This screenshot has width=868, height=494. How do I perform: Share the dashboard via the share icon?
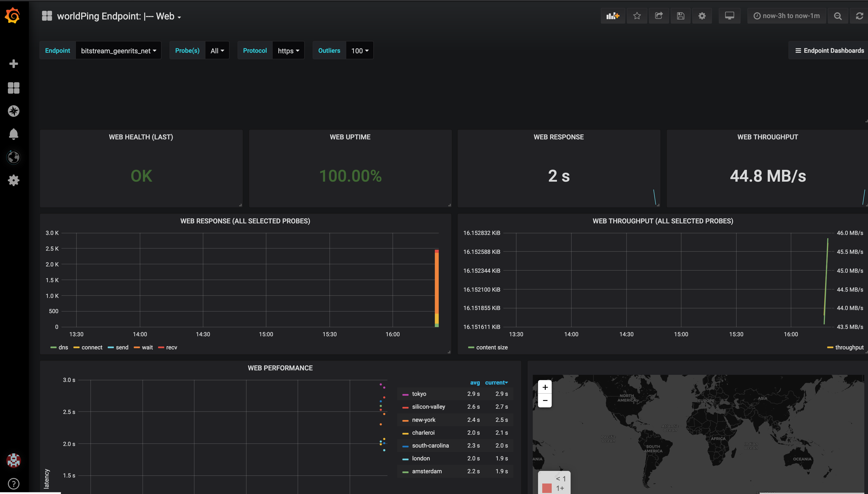coord(659,15)
